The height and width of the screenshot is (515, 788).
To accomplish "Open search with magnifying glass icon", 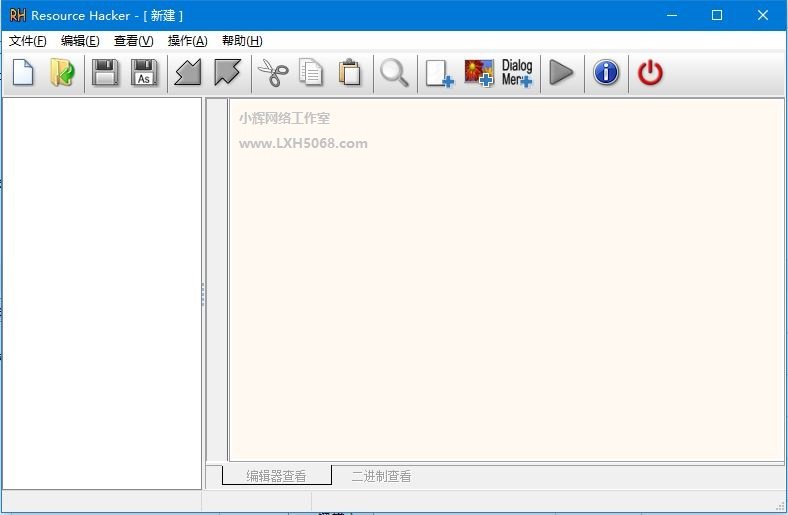I will tap(395, 73).
